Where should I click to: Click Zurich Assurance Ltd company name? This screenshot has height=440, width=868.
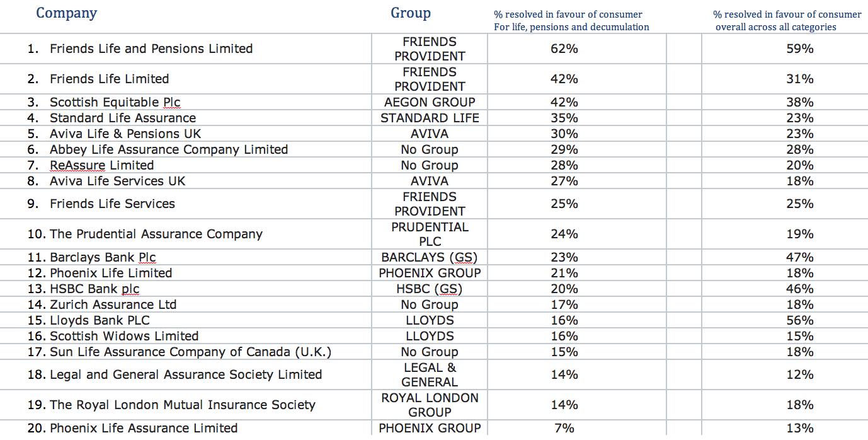(113, 304)
